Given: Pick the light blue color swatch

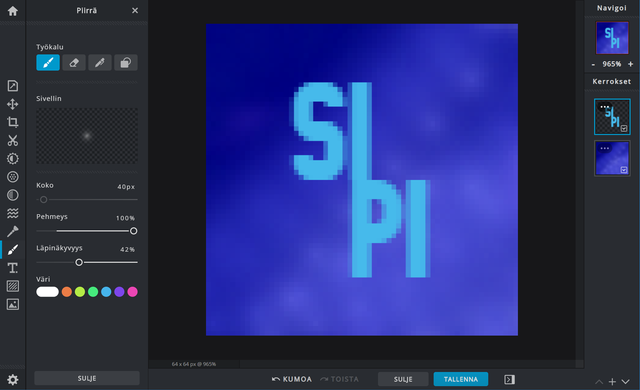Looking at the screenshot, I should [x=106, y=292].
